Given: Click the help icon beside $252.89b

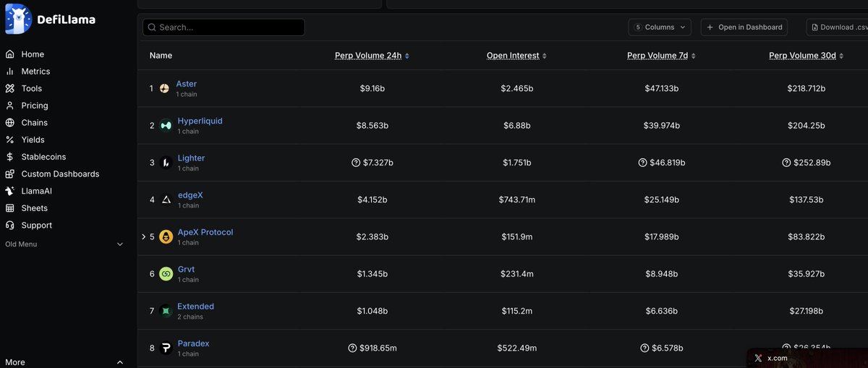Looking at the screenshot, I should [x=786, y=163].
